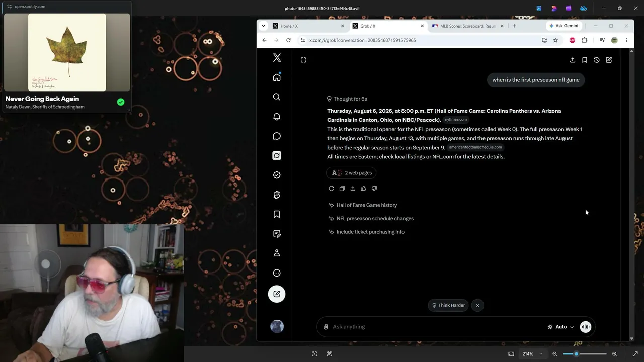This screenshot has height=362, width=644.
Task: Toggle the Think Harder option
Action: coord(448,305)
